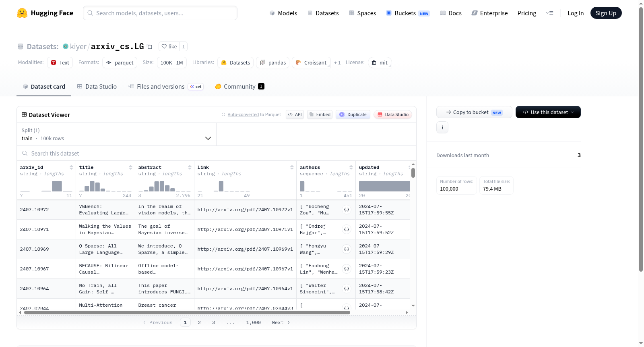Screen dimensions: 644x347
Task: Click the abstract lengths histogram
Action: tap(164, 186)
